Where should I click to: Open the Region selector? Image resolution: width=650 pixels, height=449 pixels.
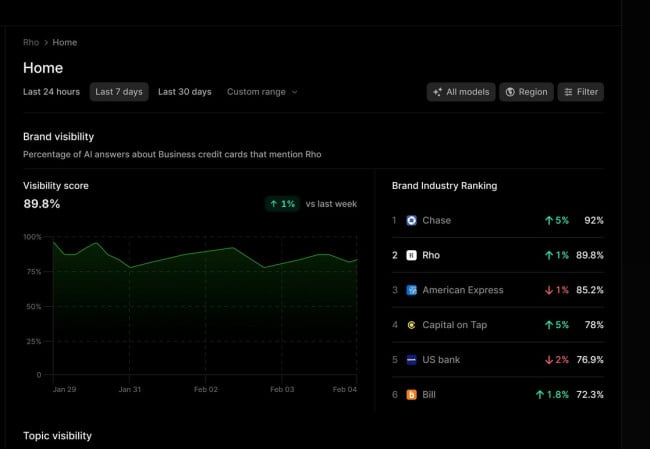tap(526, 92)
